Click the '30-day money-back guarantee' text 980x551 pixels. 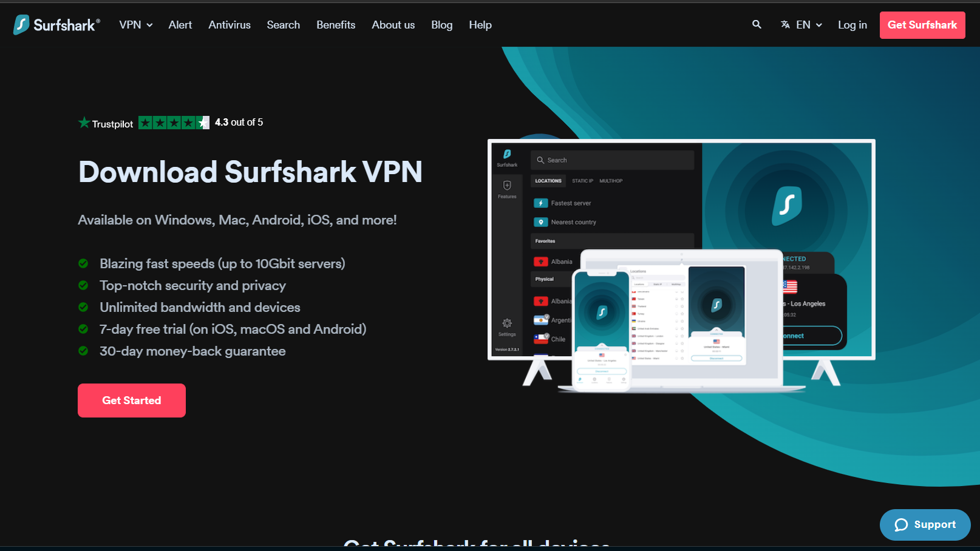[192, 351]
